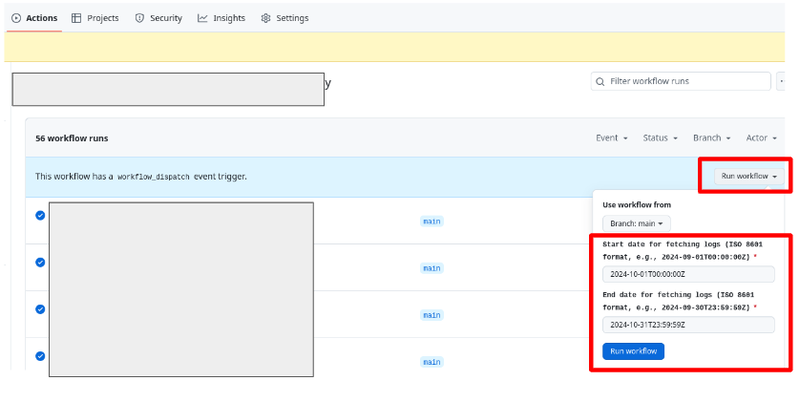Image resolution: width=800 pixels, height=402 pixels.
Task: Switch to the Projects tab
Action: click(95, 18)
